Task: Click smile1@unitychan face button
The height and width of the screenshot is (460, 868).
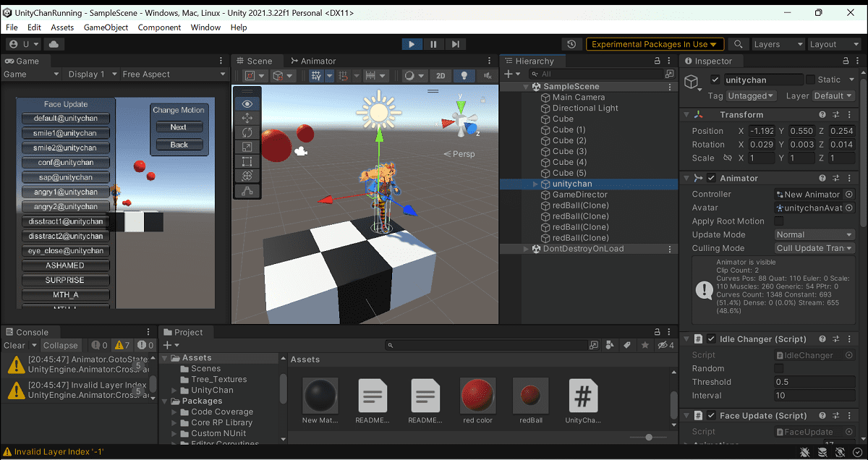Action: coord(65,133)
